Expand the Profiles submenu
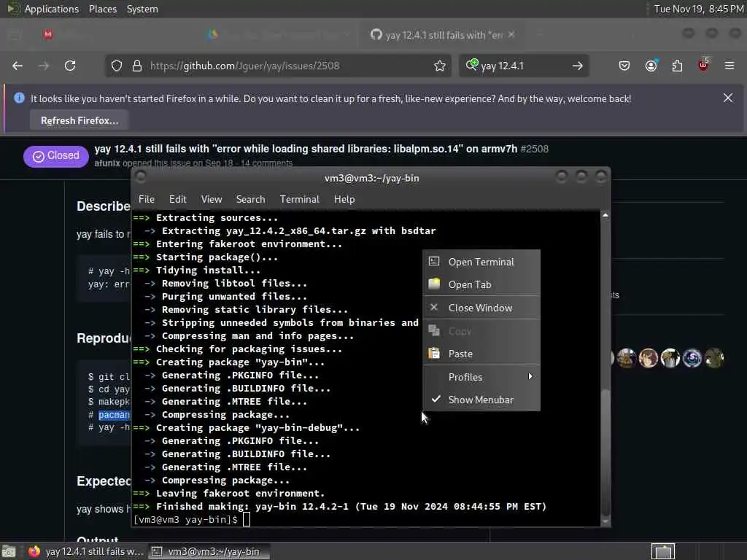Viewport: 747px width, 560px height. tap(481, 377)
